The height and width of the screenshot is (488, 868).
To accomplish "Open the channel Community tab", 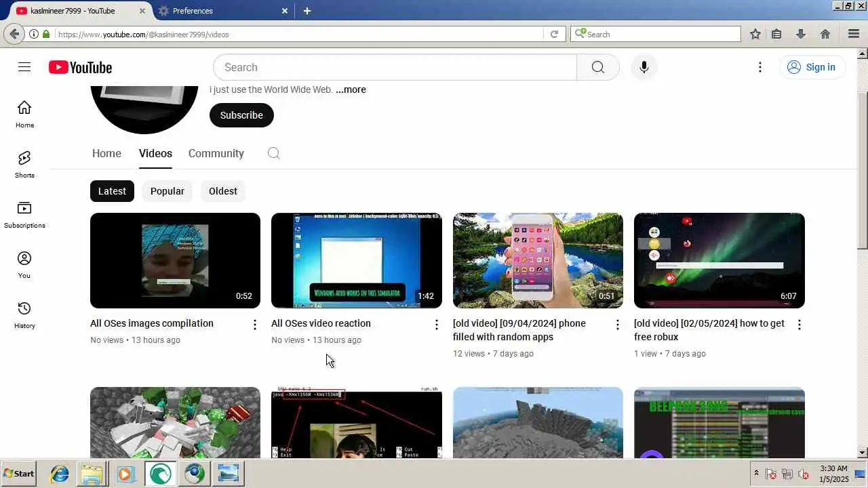I will (x=216, y=153).
